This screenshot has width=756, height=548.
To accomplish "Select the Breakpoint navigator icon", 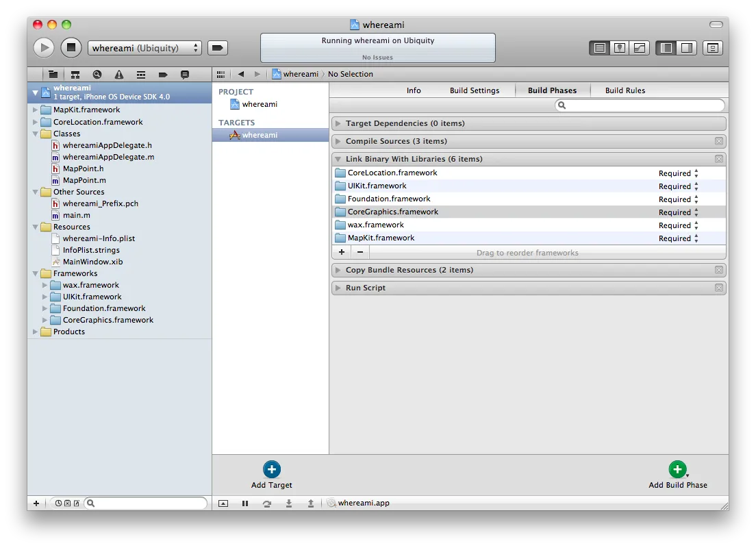I will [163, 74].
